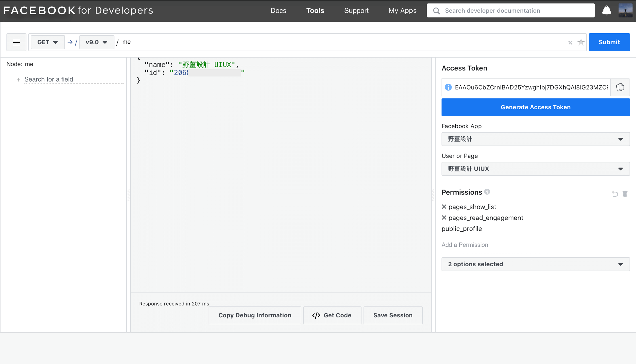Click the plus icon beside field search
This screenshot has width=636, height=364.
(x=18, y=80)
